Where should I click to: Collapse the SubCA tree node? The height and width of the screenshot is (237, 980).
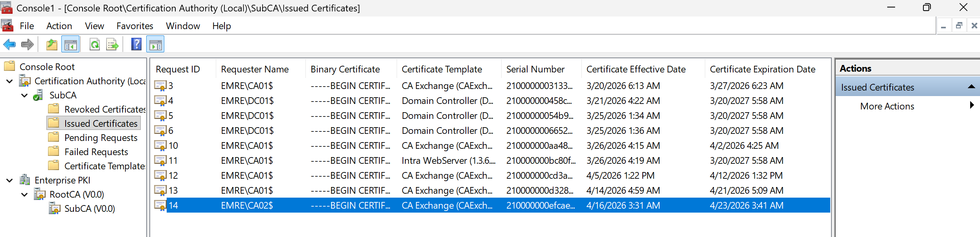click(24, 96)
